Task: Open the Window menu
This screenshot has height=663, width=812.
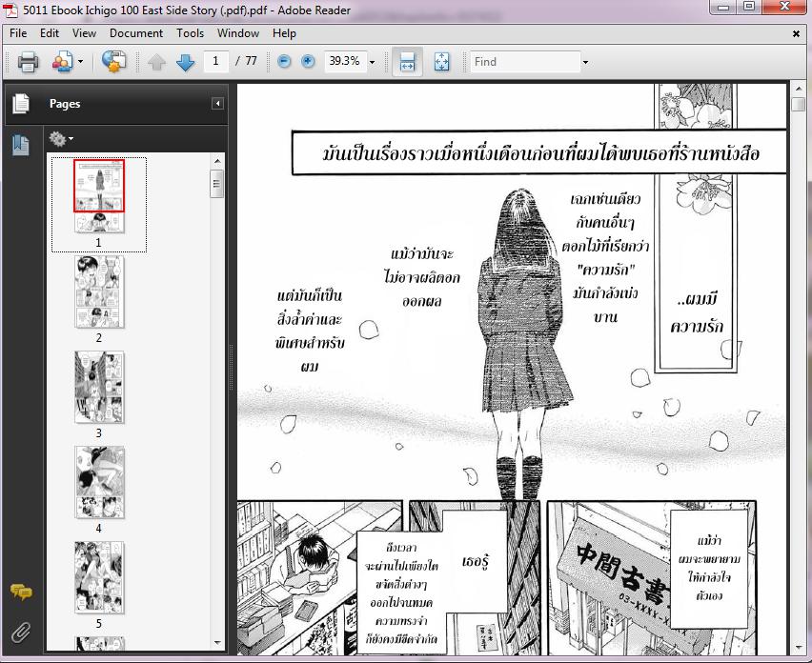Action: point(238,33)
